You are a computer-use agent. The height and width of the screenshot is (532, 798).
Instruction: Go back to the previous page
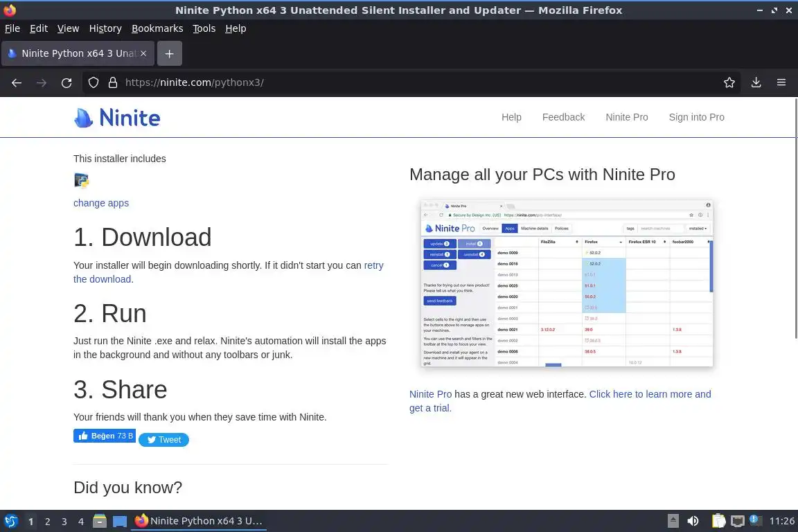pos(17,82)
